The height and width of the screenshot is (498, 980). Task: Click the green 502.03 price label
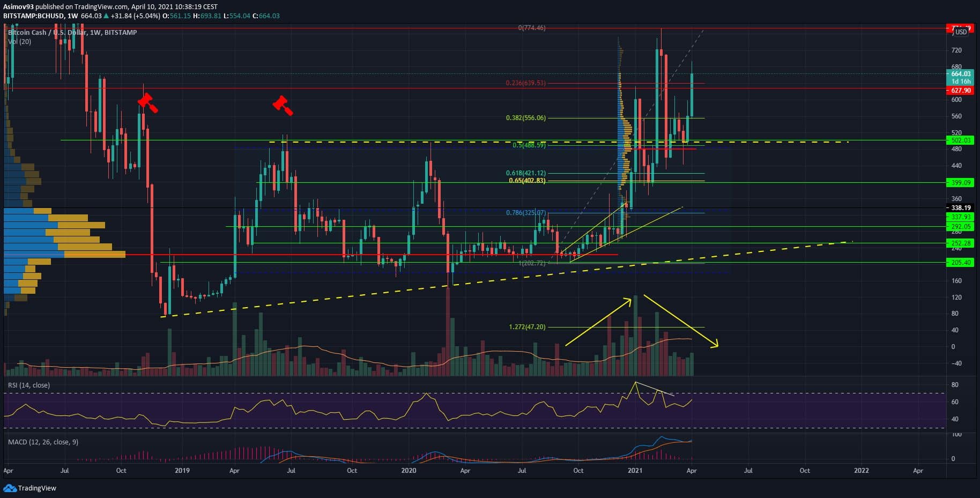click(960, 140)
